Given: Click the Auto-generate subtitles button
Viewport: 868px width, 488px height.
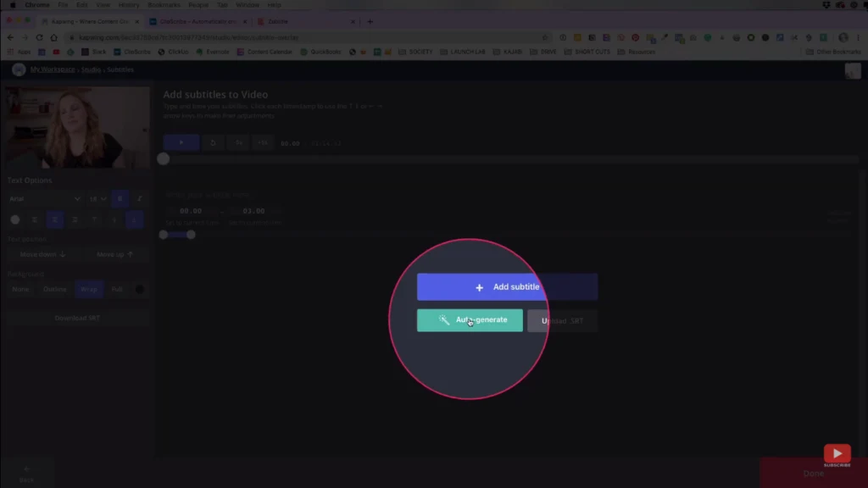Looking at the screenshot, I should pyautogui.click(x=470, y=320).
